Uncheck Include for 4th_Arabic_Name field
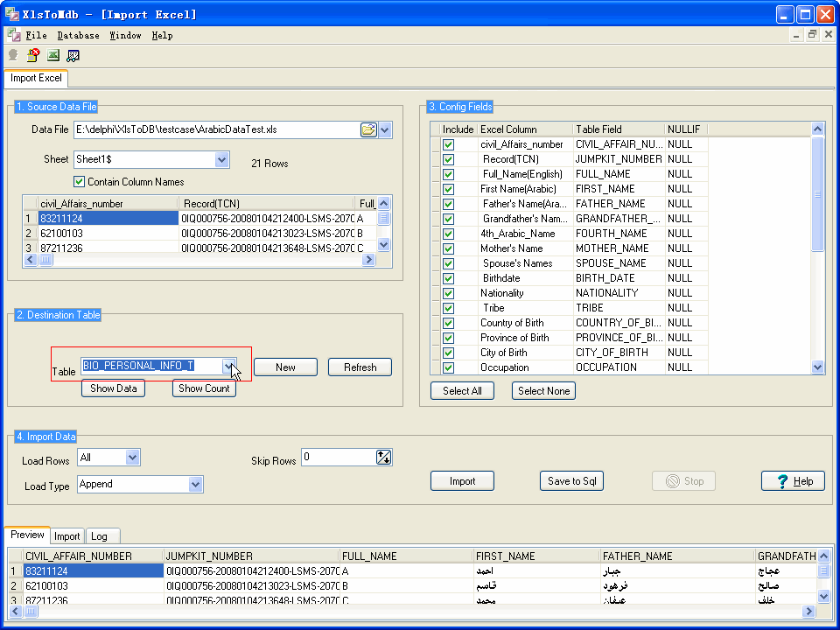Image resolution: width=840 pixels, height=630 pixels. click(x=448, y=234)
